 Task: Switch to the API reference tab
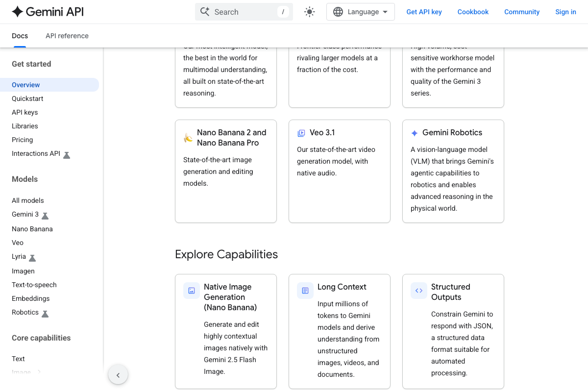pyautogui.click(x=67, y=36)
